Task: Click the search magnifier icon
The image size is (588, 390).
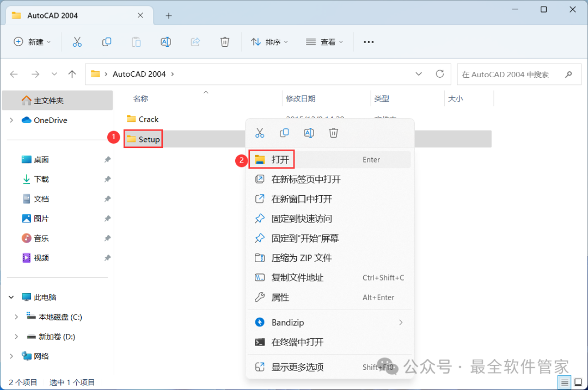Action: coord(568,74)
